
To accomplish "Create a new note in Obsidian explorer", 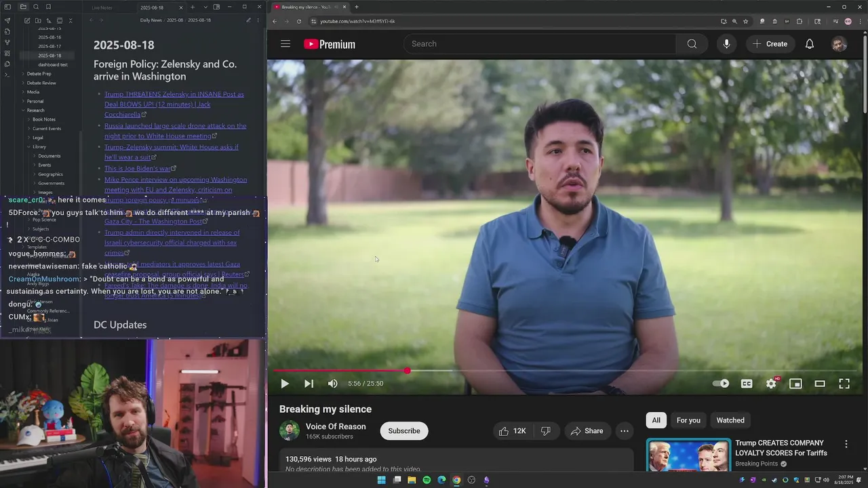I will [27, 20].
